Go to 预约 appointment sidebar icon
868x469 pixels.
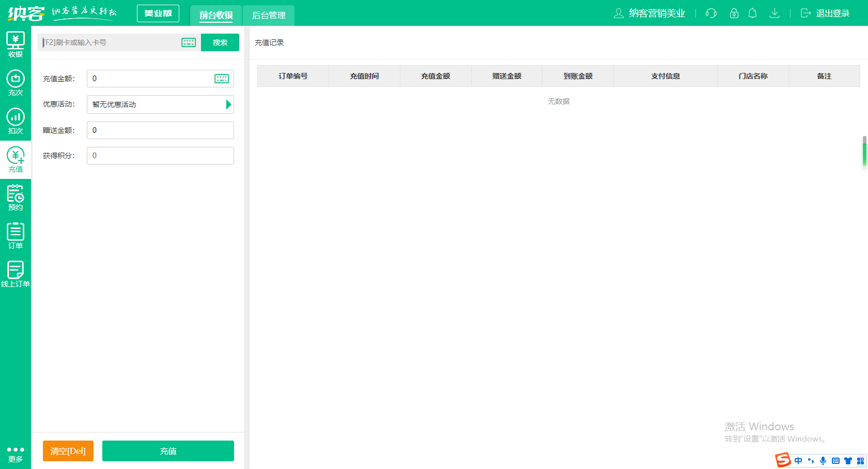[16, 198]
